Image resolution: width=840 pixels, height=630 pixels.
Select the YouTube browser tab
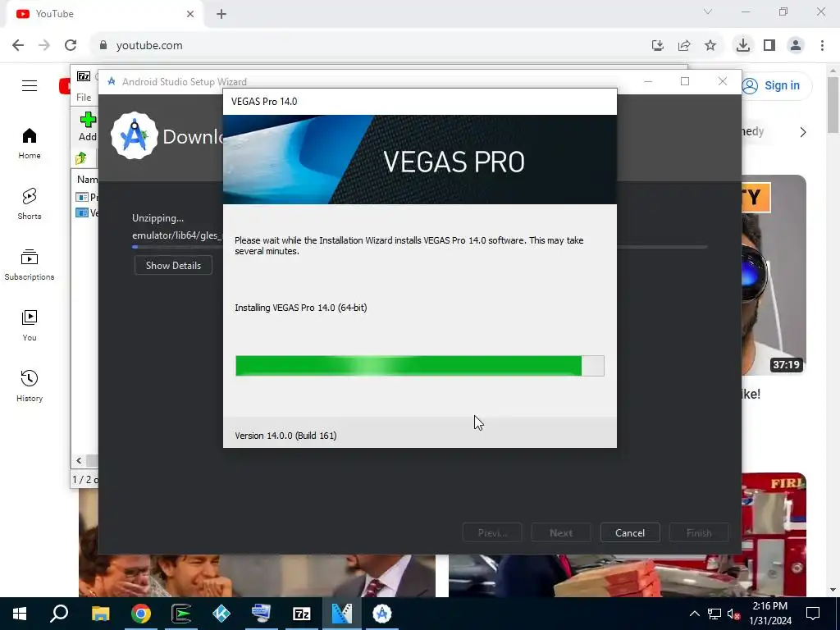(x=104, y=14)
